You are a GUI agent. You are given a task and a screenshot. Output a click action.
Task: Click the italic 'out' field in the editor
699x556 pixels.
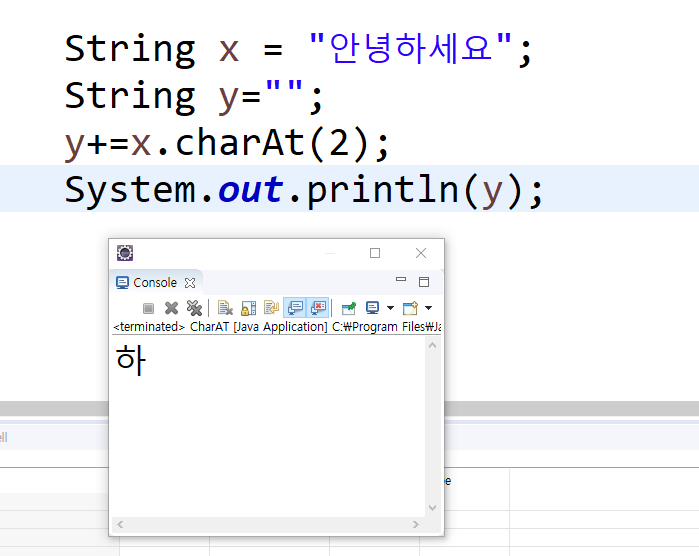pos(251,189)
